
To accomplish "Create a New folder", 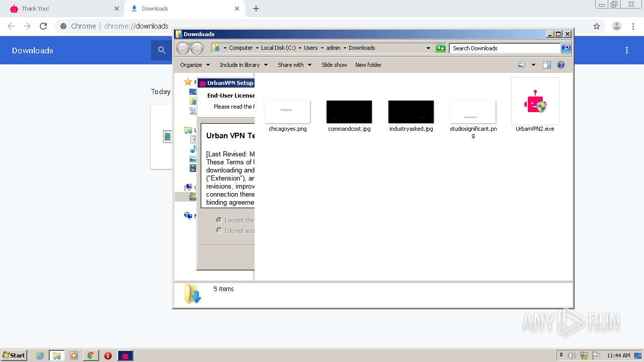I will point(368,65).
